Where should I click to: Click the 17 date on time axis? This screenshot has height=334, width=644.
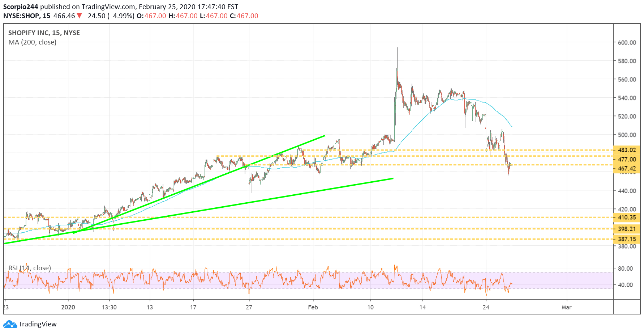coord(193,307)
